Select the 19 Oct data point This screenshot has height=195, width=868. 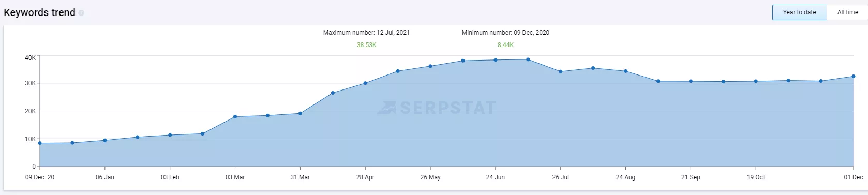point(756,81)
